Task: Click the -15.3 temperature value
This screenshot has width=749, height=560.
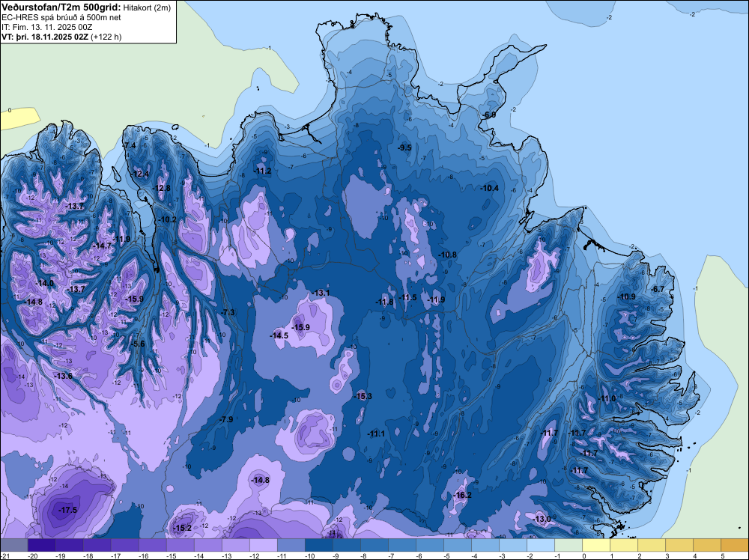Action: click(363, 396)
